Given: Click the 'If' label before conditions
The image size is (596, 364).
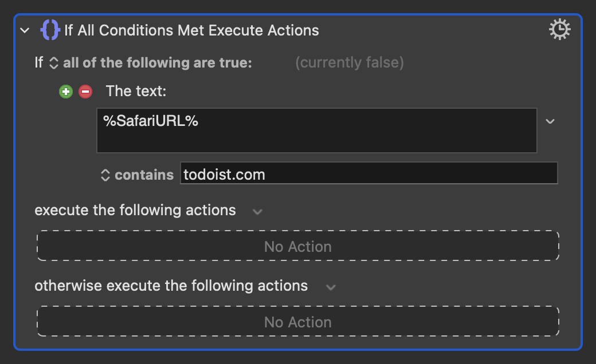Looking at the screenshot, I should pyautogui.click(x=39, y=62).
